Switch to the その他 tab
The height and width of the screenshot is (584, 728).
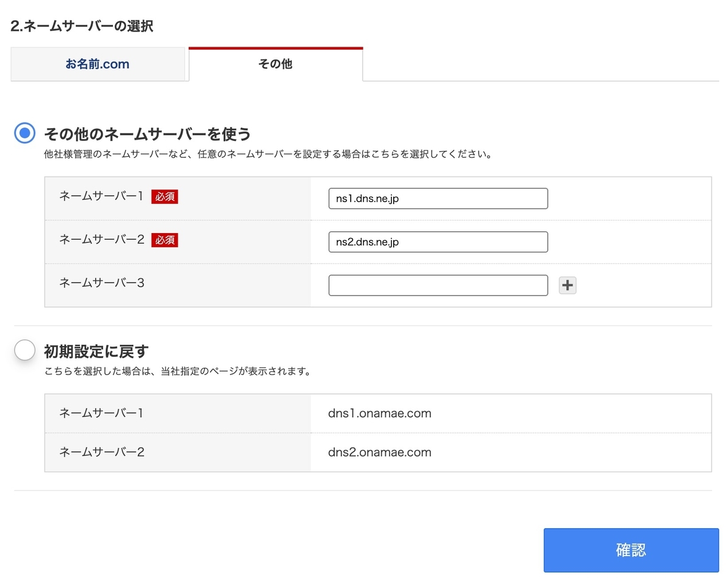[275, 64]
